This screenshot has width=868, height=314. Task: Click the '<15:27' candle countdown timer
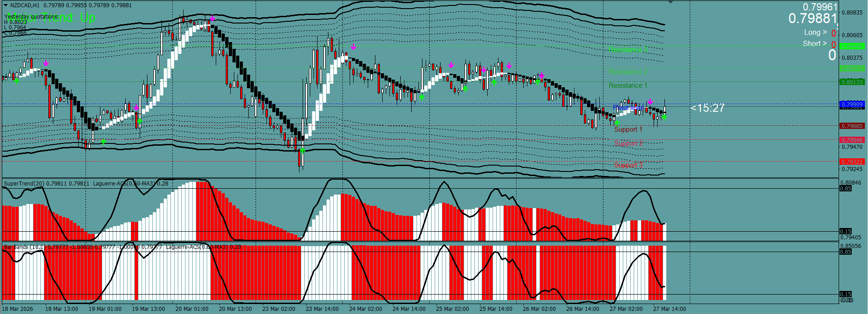pyautogui.click(x=707, y=108)
